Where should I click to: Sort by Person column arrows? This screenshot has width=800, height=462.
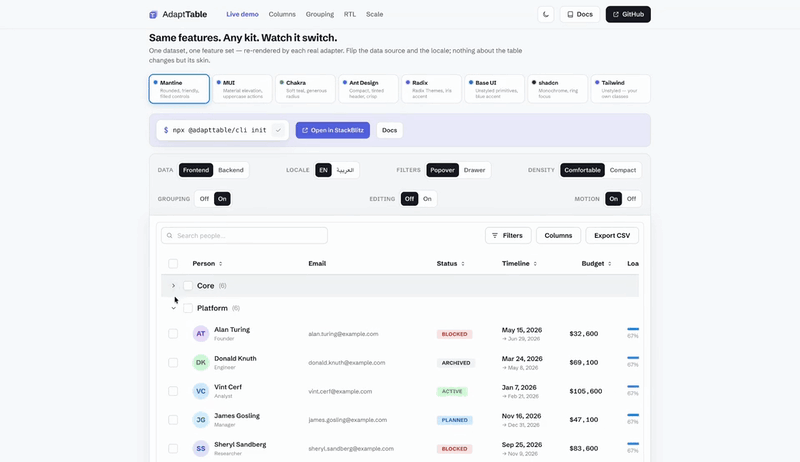point(220,264)
